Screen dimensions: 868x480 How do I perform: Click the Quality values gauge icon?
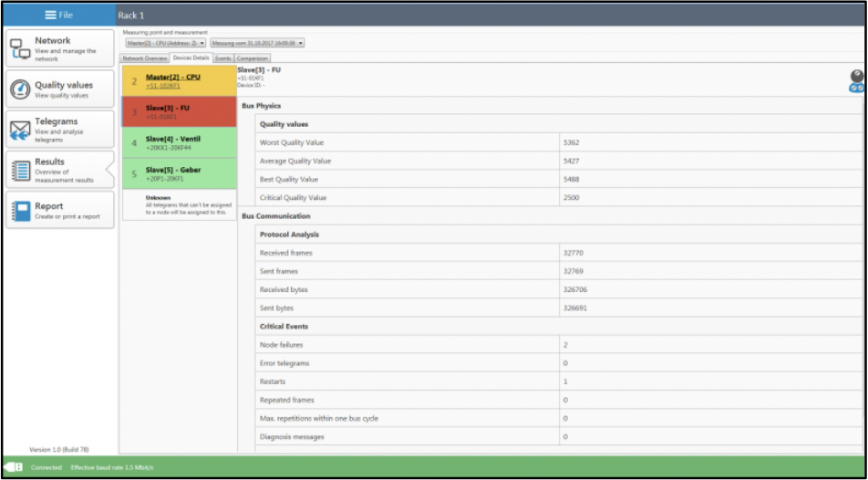tap(20, 89)
